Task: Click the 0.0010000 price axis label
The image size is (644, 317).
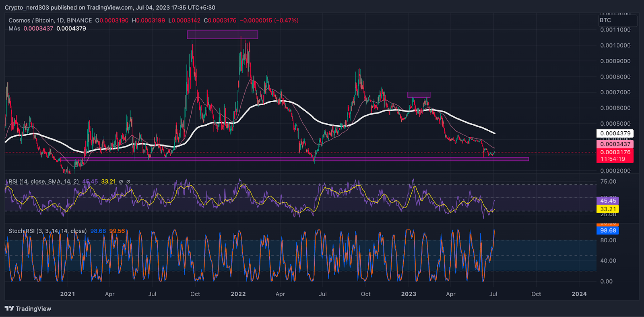Action: (615, 46)
